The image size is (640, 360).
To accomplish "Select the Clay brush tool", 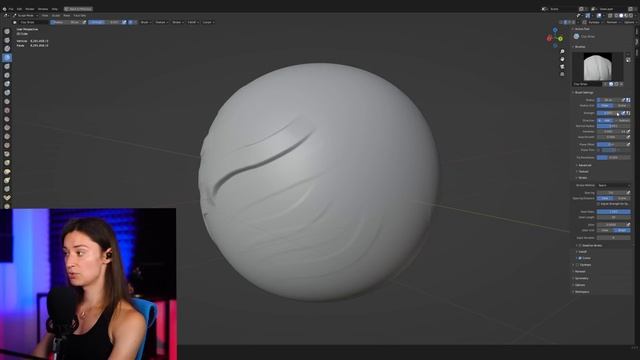I will pos(7,49).
